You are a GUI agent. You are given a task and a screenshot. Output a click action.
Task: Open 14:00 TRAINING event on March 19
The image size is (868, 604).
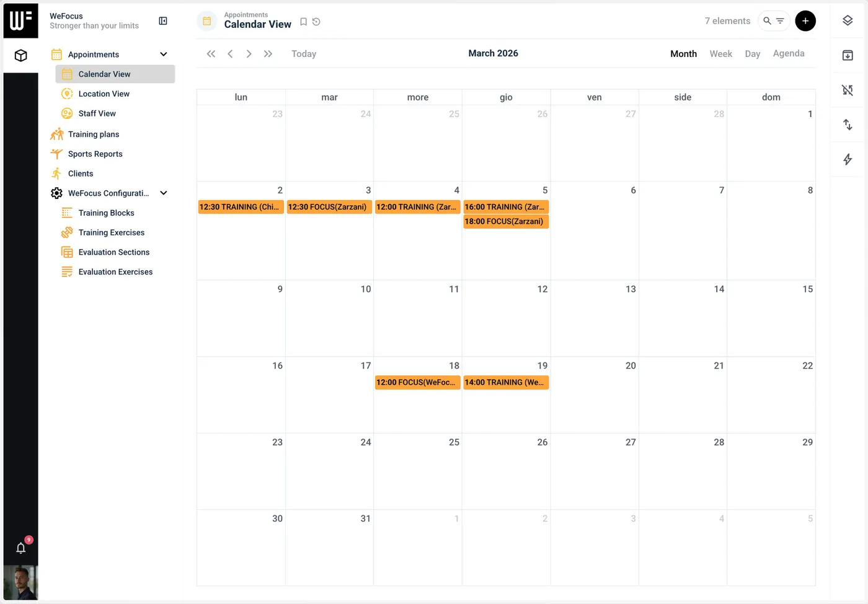point(506,382)
